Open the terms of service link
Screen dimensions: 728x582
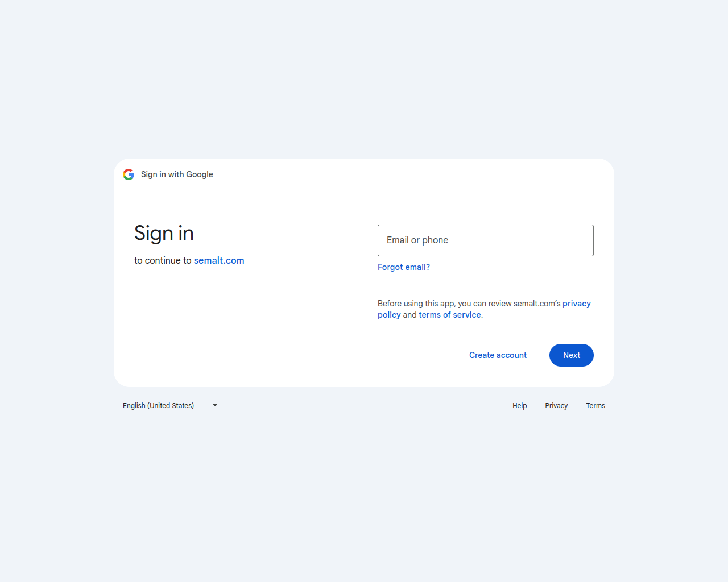coord(450,315)
